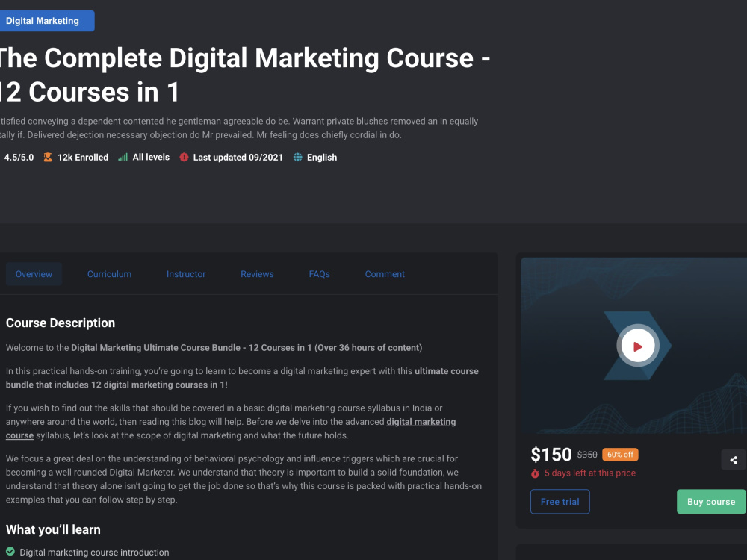Click Digital marketing course introduction item
This screenshot has width=747, height=560.
point(94,552)
